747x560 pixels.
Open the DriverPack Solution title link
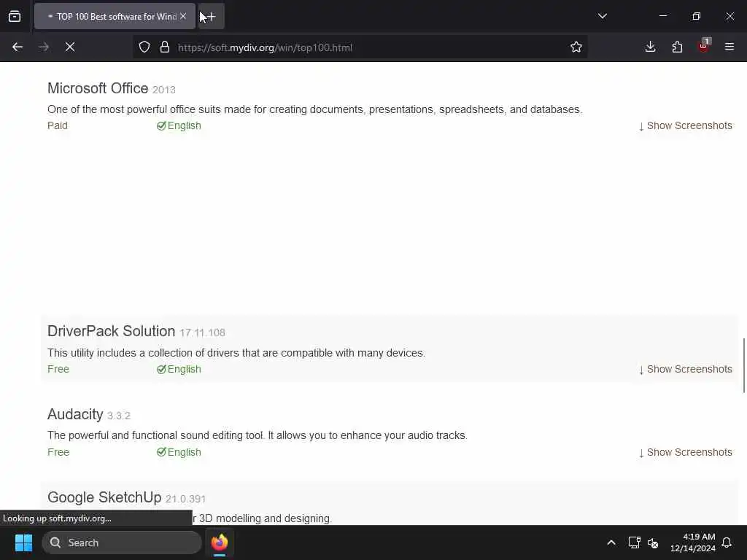coord(111,332)
